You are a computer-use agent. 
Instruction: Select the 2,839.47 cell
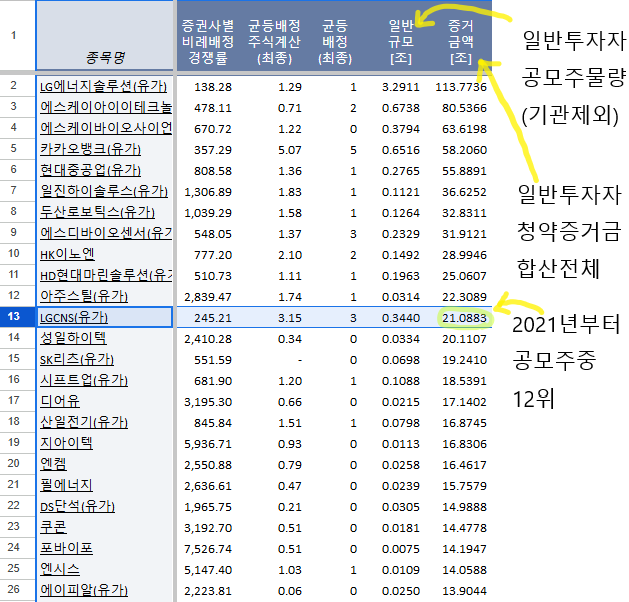point(208,297)
